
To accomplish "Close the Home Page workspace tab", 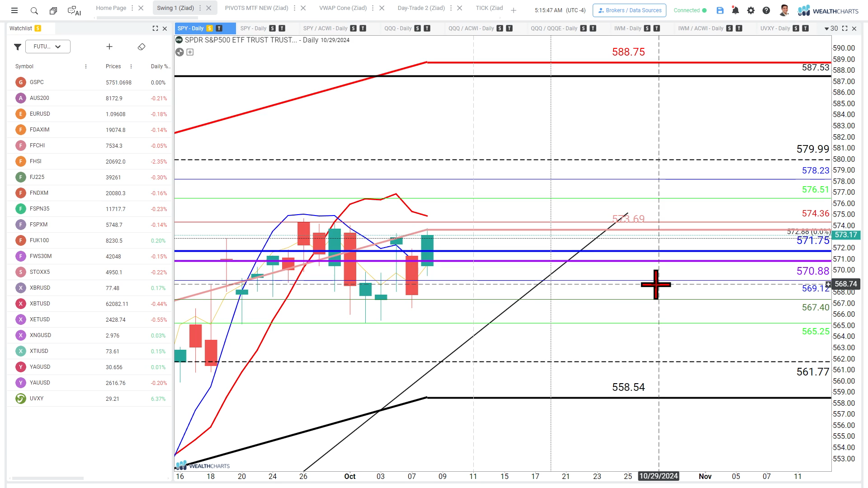I will 141,8.
